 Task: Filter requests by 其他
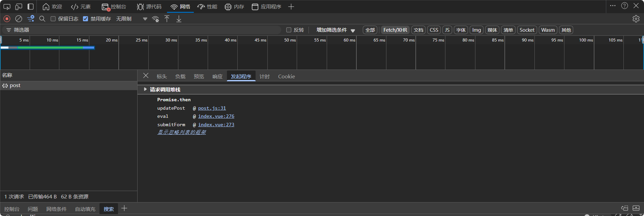(x=566, y=30)
